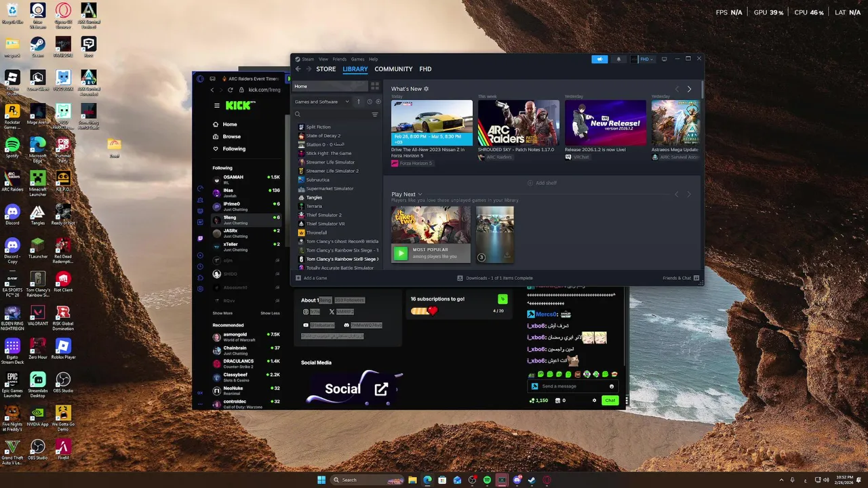Click the Steam library search field

[332, 115]
